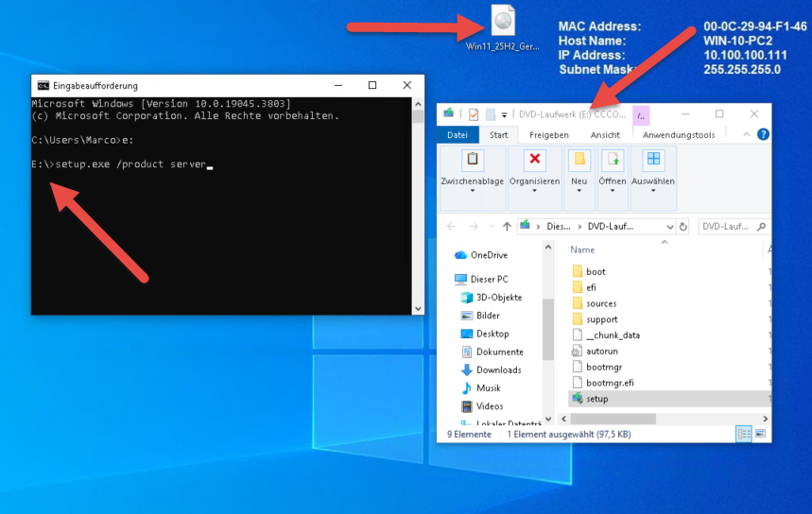The height and width of the screenshot is (514, 812).
Task: Select the sources folder
Action: coord(600,303)
